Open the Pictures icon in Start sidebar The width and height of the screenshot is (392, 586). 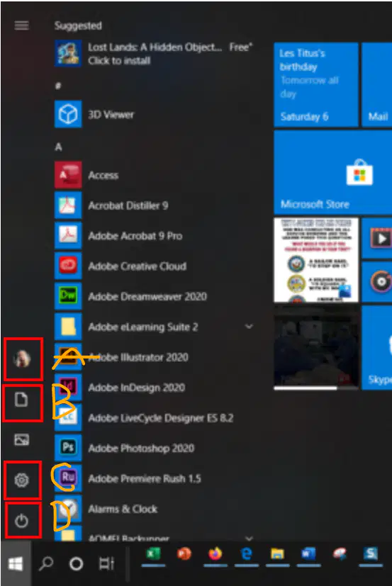coord(21,440)
